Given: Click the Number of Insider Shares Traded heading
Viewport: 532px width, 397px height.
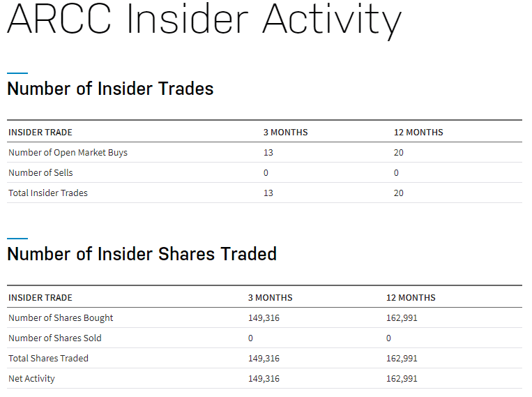Looking at the screenshot, I should (x=142, y=254).
